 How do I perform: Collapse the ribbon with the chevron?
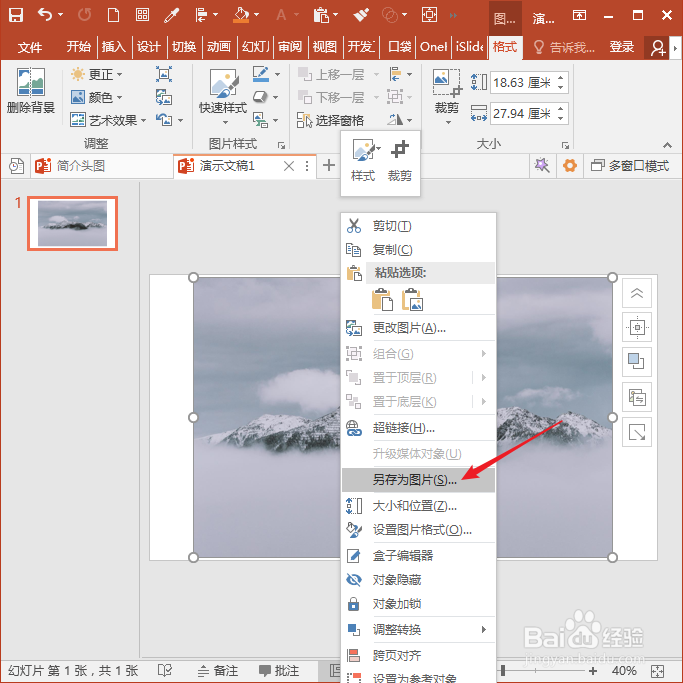click(667, 145)
